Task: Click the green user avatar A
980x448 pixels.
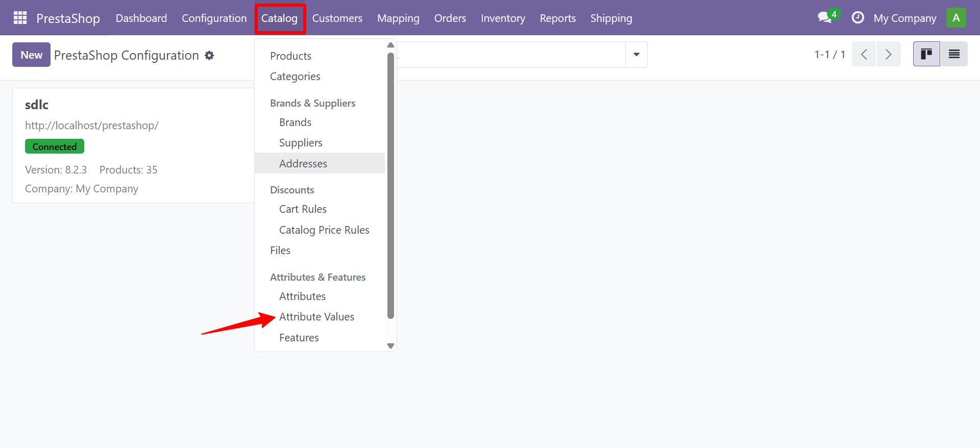Action: point(955,18)
